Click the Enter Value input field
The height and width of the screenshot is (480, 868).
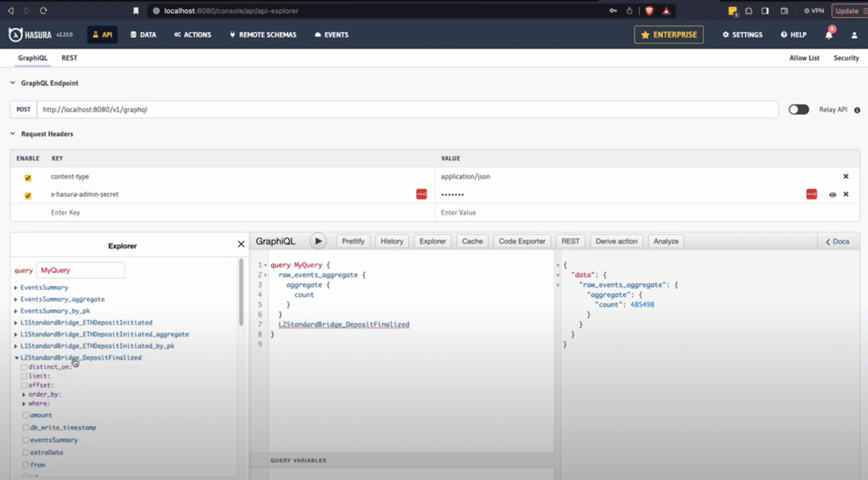(647, 212)
